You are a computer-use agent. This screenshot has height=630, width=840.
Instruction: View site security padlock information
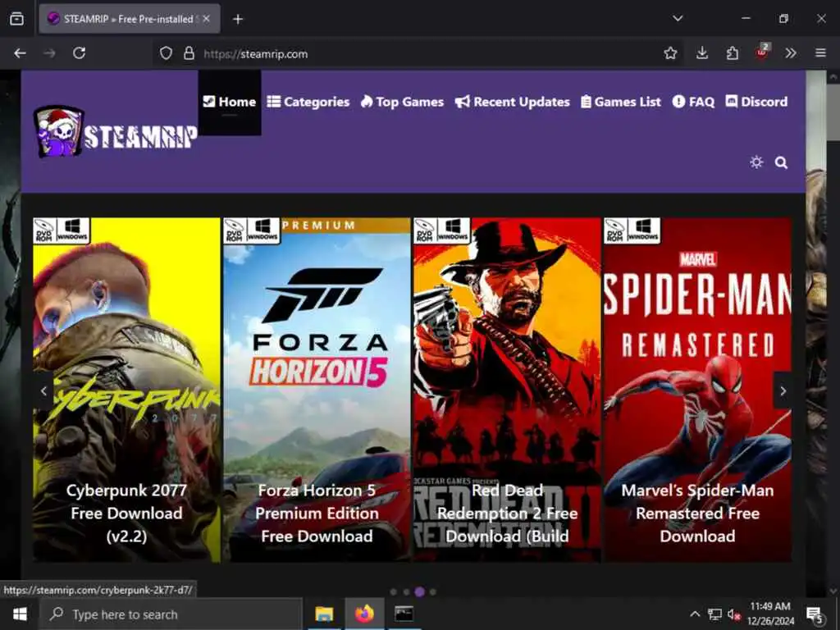tap(189, 53)
